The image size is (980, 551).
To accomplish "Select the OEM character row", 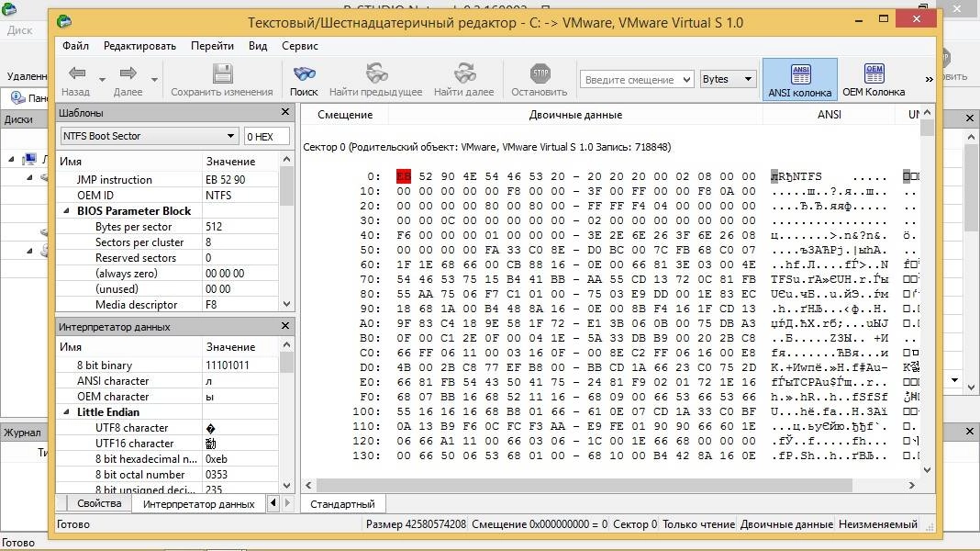I will click(x=168, y=397).
